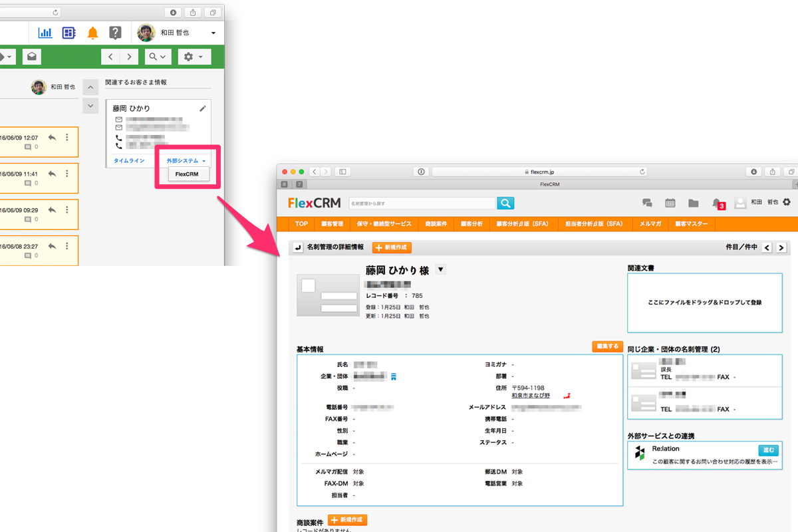
Task: Open the FlexCRM settings gear icon
Action: [x=787, y=202]
